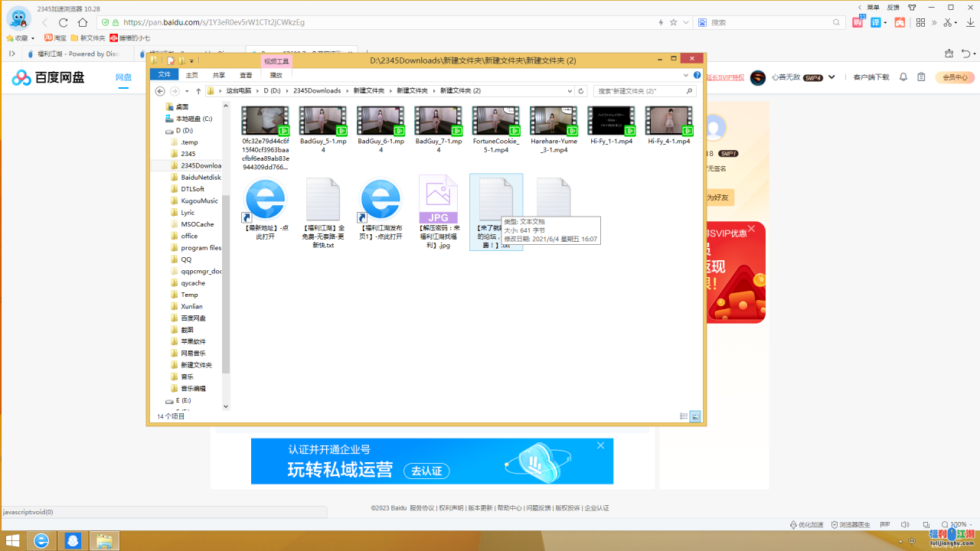Viewport: 980px width, 551px height.
Task: Expand the Explorer ribbon with chevron
Action: pos(686,75)
